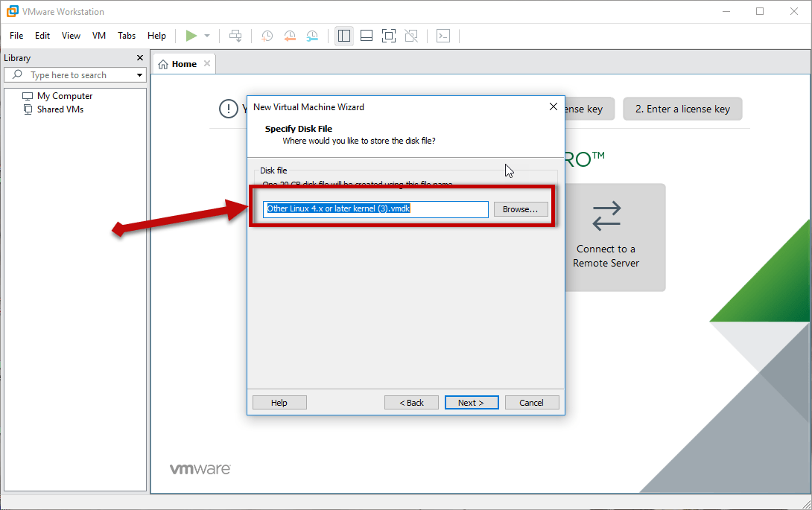Click the Send Ctrl+Alt+Del toolbar icon
This screenshot has height=510, width=812.
coord(235,36)
